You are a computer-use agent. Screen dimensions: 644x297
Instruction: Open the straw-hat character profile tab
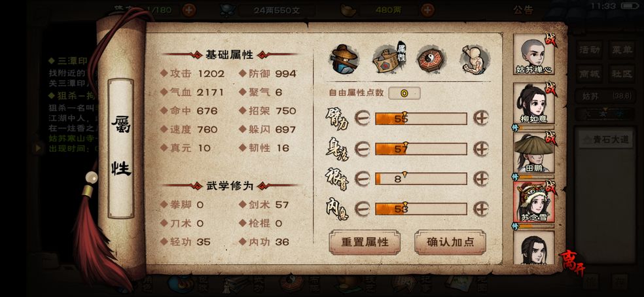[345, 59]
